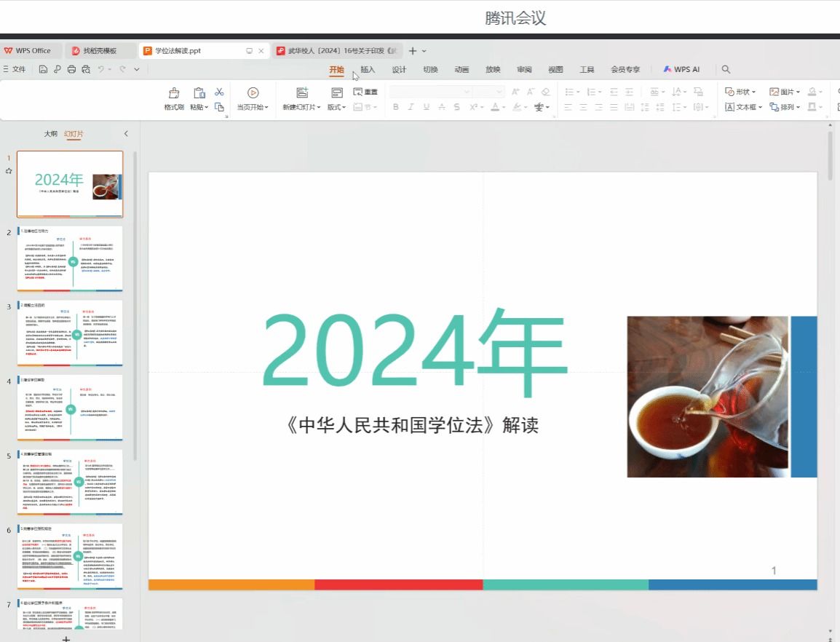
Task: Expand the bullet list dropdown
Action: (x=578, y=92)
